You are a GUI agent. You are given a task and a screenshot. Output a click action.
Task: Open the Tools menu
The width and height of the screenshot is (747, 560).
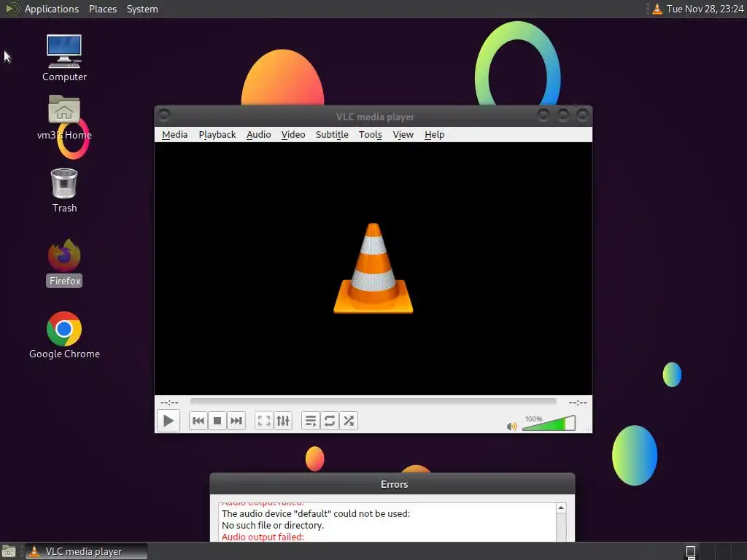click(370, 135)
